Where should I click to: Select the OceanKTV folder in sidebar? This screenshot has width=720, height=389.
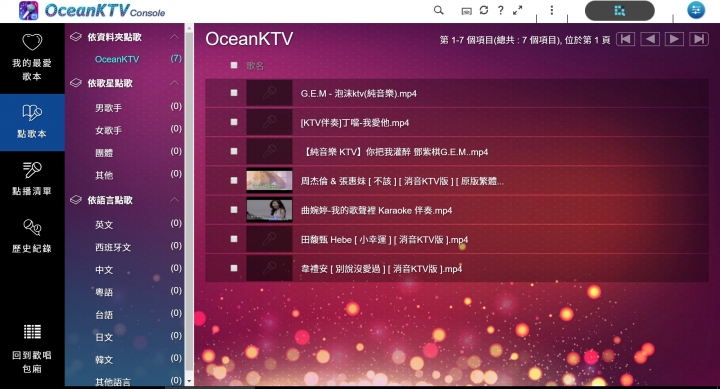tap(117, 59)
